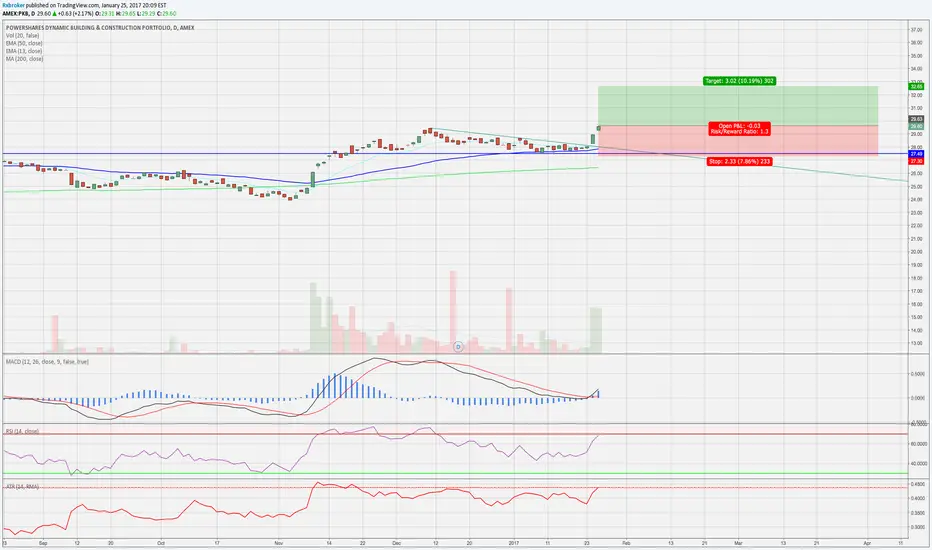Click the Apr label on the date axis

tap(867, 543)
